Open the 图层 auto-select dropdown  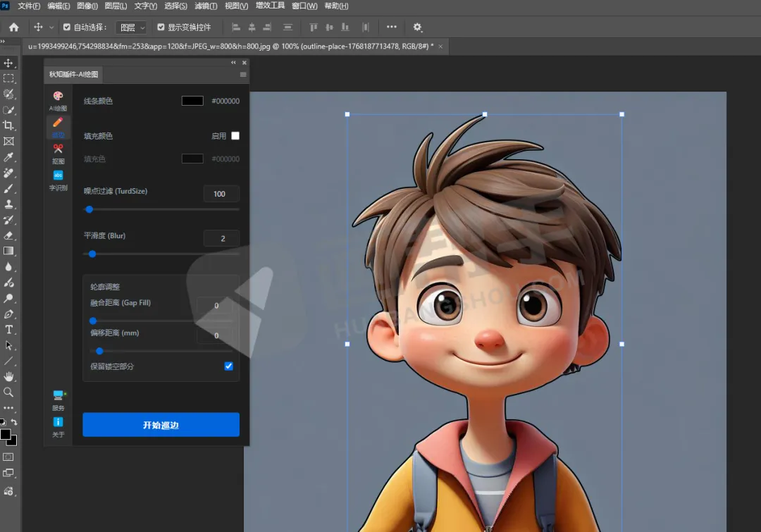click(131, 27)
